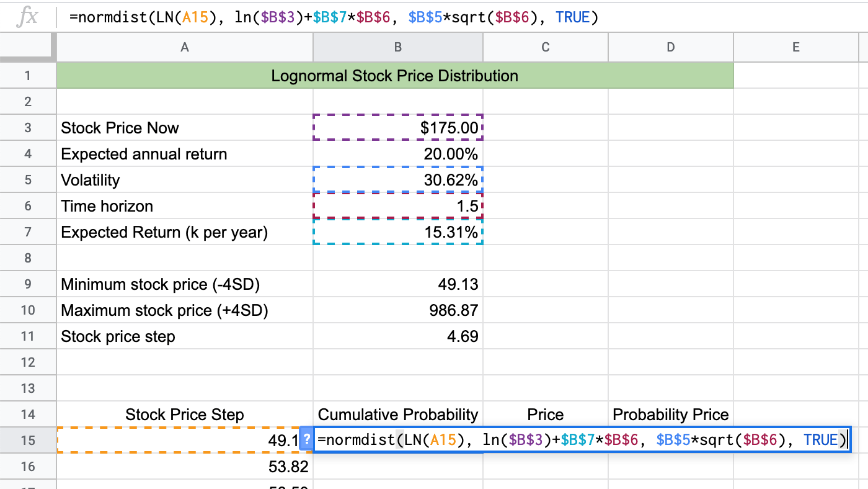This screenshot has height=489, width=868.
Task: Click the fx function icon
Action: 27,17
